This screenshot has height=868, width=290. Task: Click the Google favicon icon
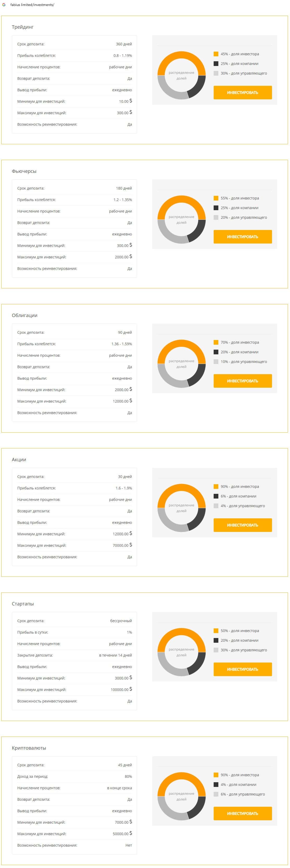point(4,5)
